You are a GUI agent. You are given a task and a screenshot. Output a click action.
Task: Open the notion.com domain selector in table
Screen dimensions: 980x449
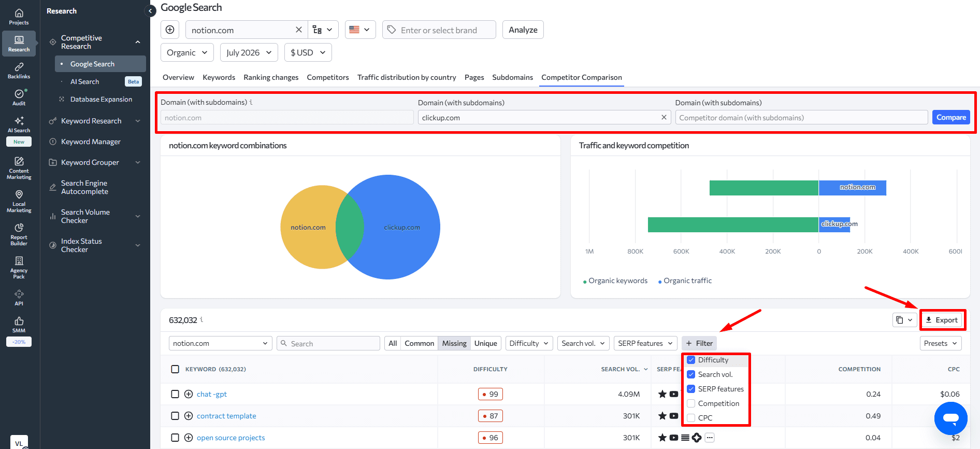click(221, 343)
